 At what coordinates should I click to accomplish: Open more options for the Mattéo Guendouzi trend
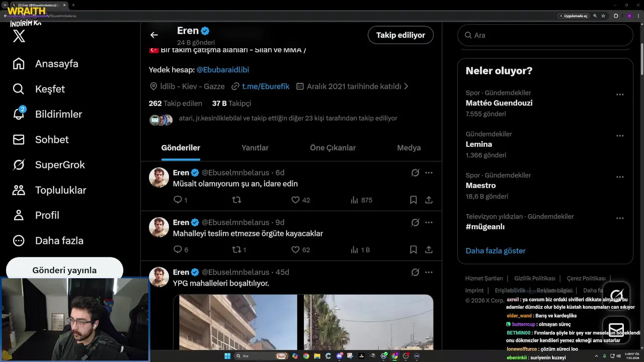620,95
